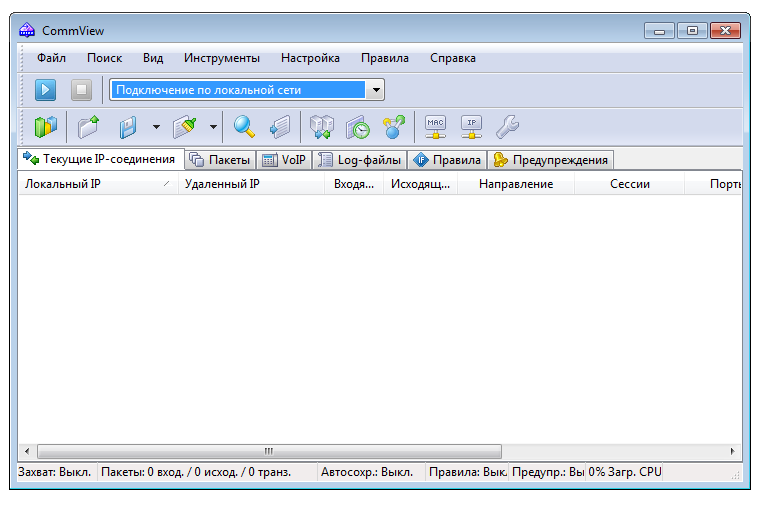Switch to Текущие IP-соединения tab
776x508 pixels.
(101, 159)
